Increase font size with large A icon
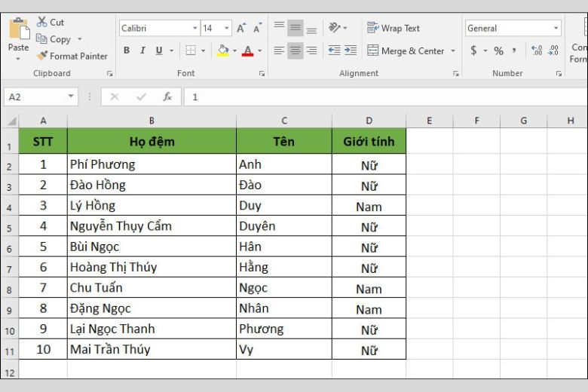The width and height of the screenshot is (588, 392). (x=240, y=28)
